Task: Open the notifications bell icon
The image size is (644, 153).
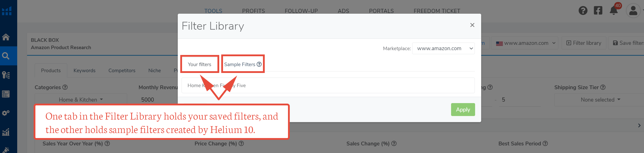Action: tap(614, 11)
